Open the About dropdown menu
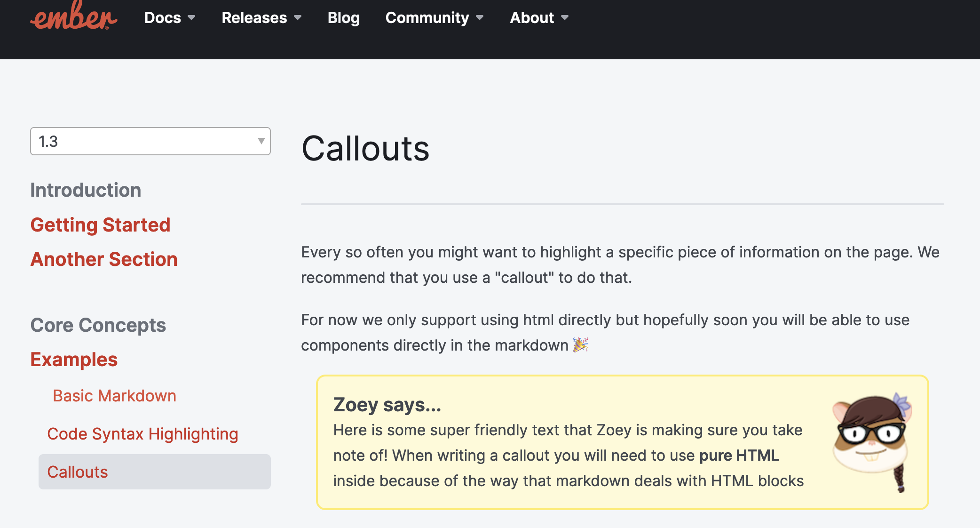980x528 pixels. (531, 18)
